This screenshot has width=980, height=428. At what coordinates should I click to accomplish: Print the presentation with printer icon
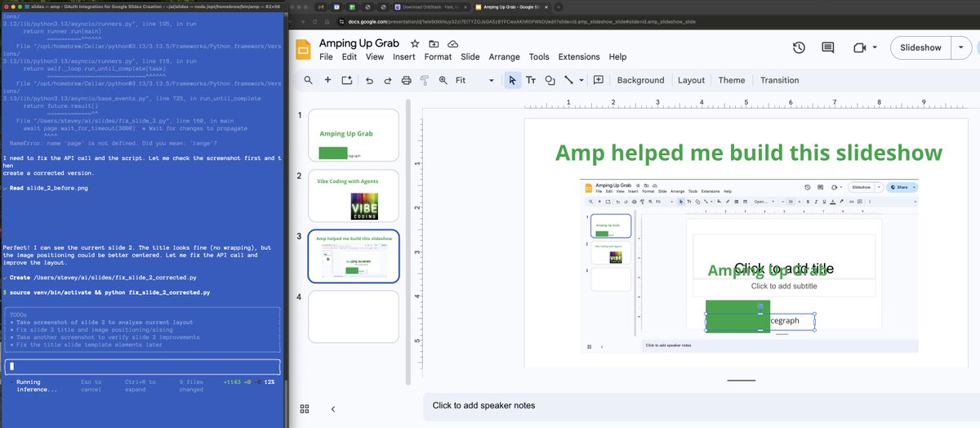tap(406, 80)
